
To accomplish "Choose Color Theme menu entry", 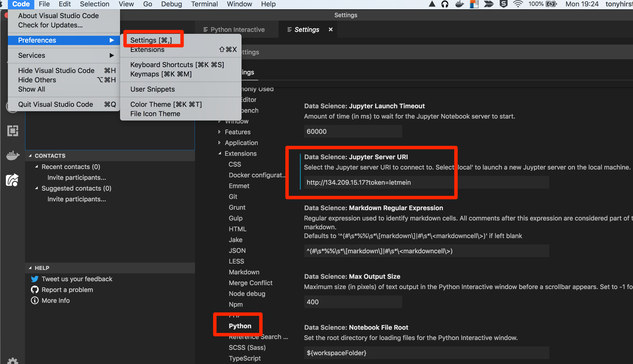I will point(181,104).
